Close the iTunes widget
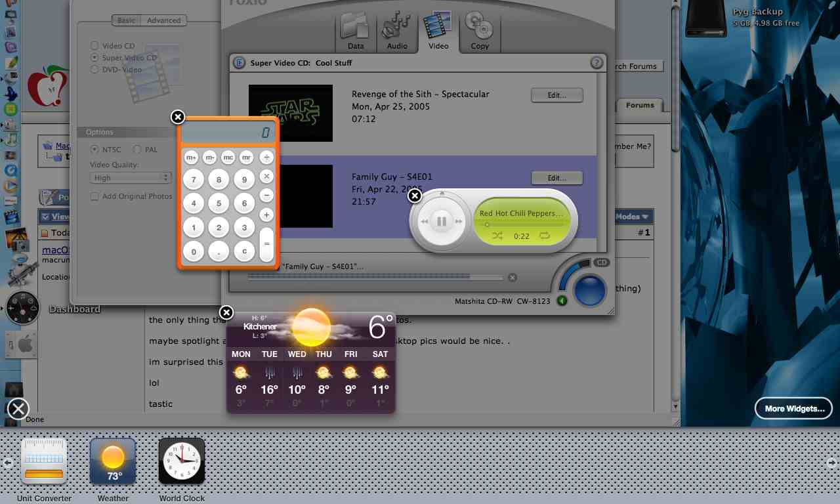The width and height of the screenshot is (840, 504). (415, 196)
